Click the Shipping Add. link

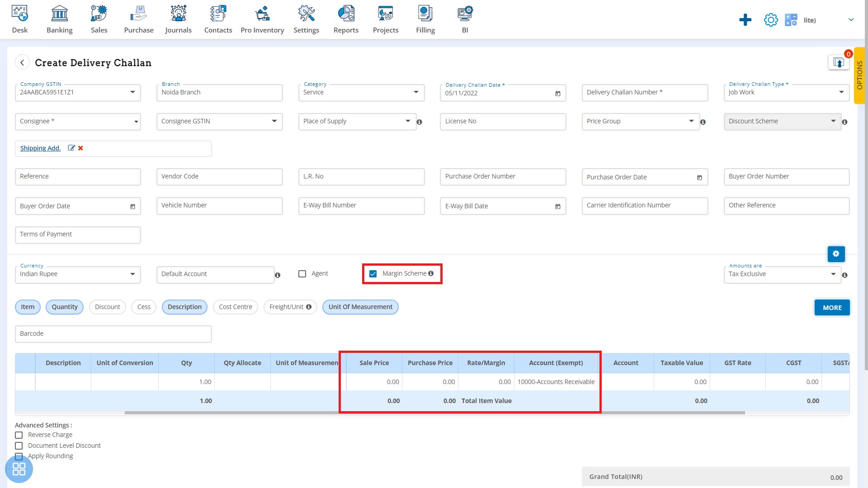click(x=41, y=148)
